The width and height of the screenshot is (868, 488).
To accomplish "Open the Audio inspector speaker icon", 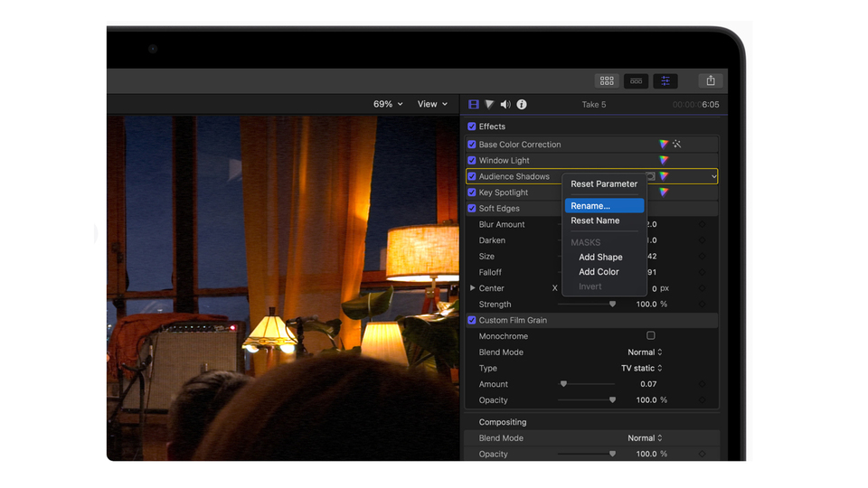I will pos(505,105).
